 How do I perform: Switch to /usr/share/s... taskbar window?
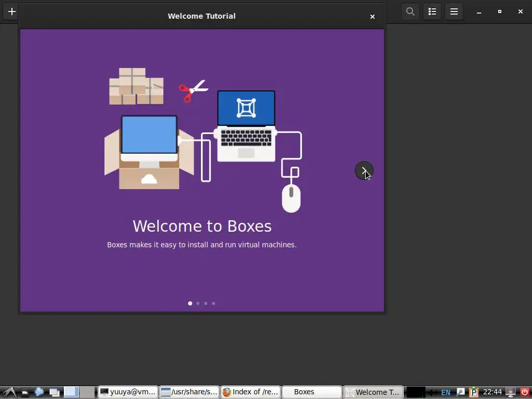point(189,392)
